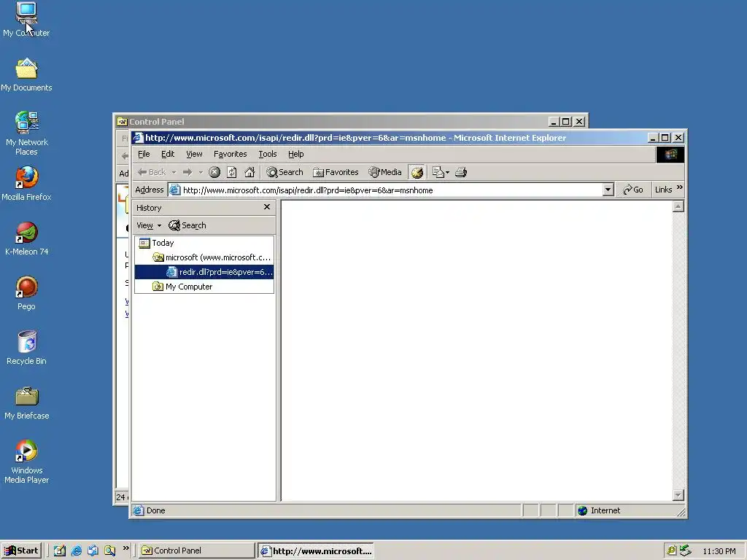Screen dimensions: 747x560
Task: Collapse the microsoft (www.microsoft.c... folder
Action: coord(212,257)
